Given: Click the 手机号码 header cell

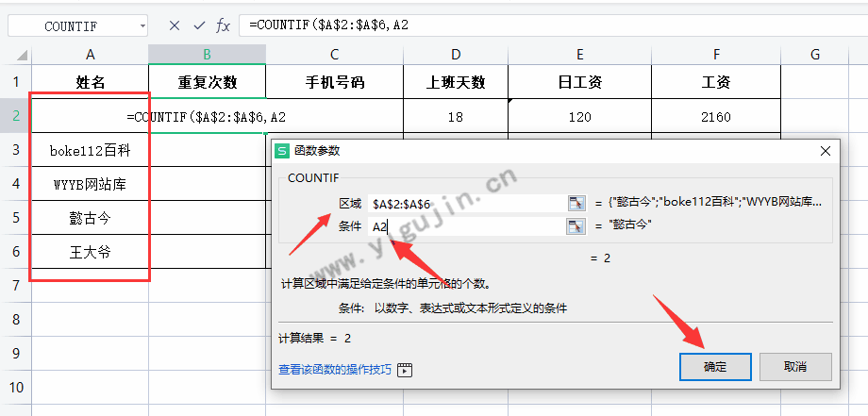Looking at the screenshot, I should pyautogui.click(x=334, y=82).
